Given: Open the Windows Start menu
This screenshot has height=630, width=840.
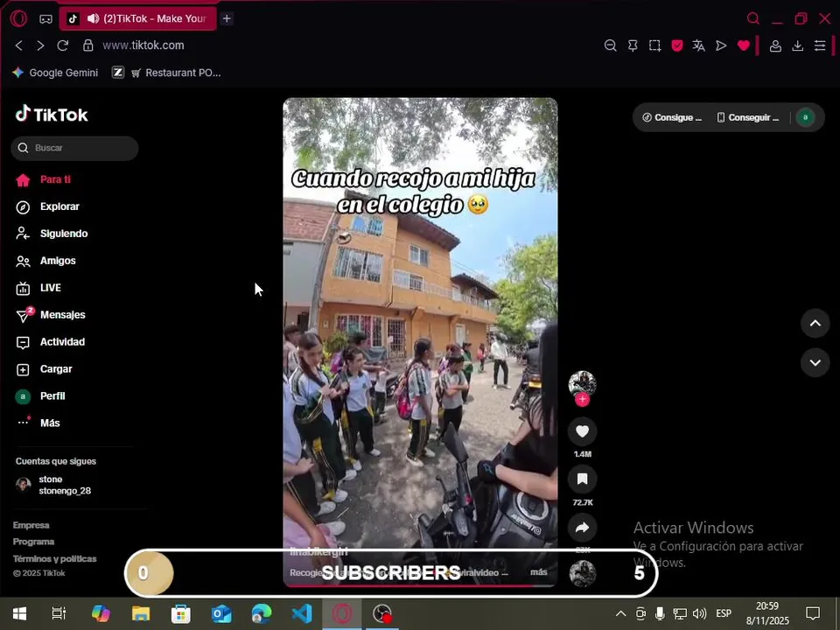Looking at the screenshot, I should (19, 613).
